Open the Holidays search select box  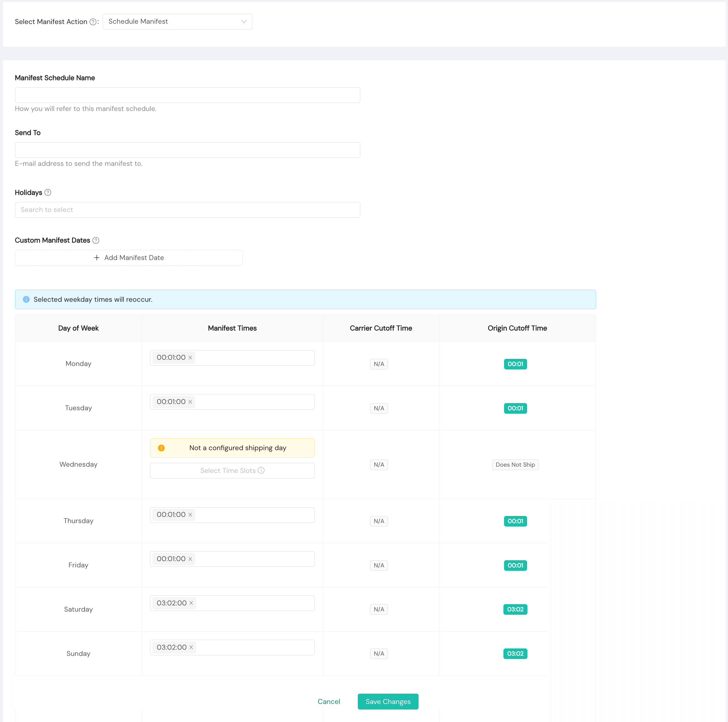pyautogui.click(x=187, y=210)
